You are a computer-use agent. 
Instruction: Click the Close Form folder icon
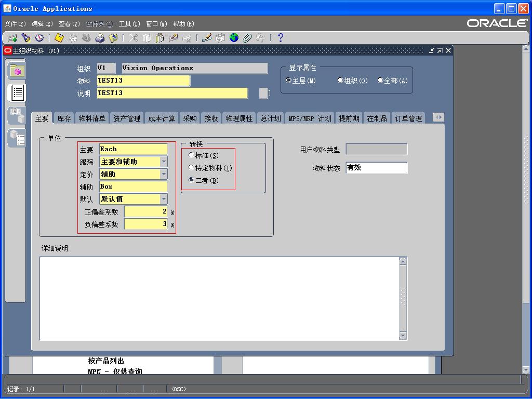[113, 38]
